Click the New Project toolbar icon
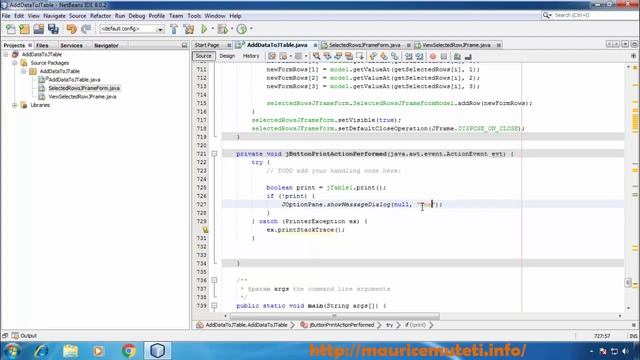Screen dimensions: 640x360 coord(24,29)
